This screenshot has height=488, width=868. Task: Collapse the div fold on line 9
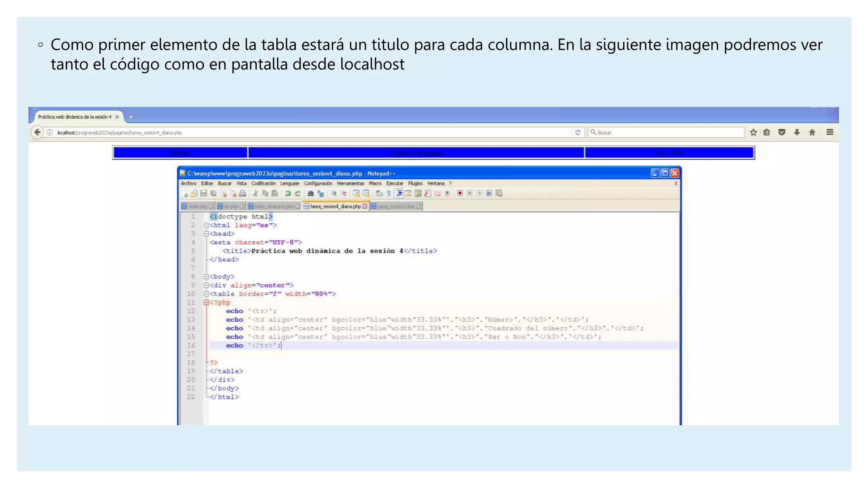(x=206, y=285)
